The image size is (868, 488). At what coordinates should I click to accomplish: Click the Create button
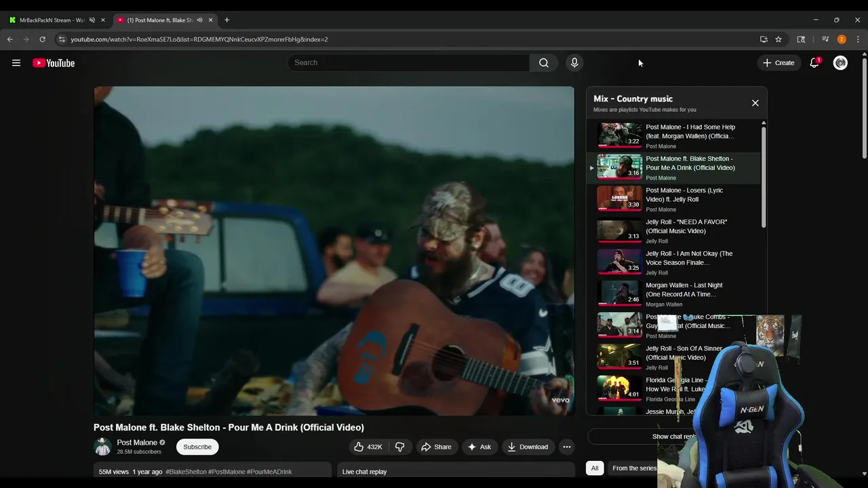coord(778,63)
